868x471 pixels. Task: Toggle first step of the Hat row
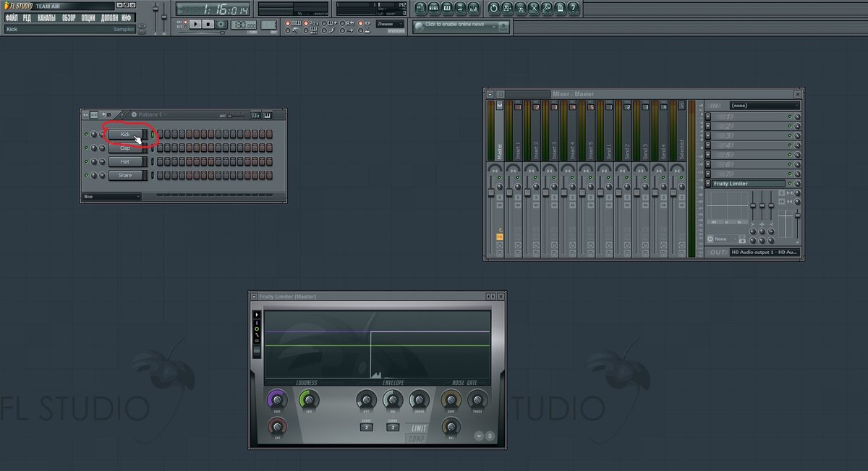tap(160, 162)
